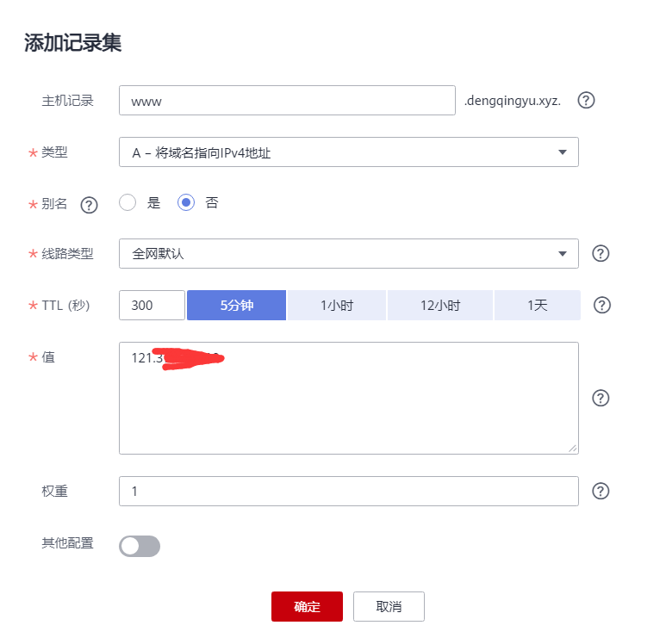Choose the 1小时 TTL preset

click(337, 305)
